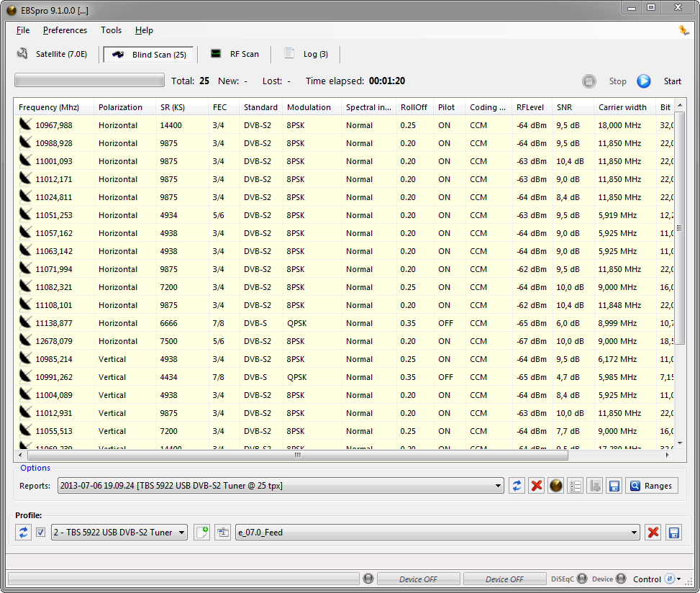Click scroll down arrow of the list
The image size is (700, 593).
click(680, 443)
